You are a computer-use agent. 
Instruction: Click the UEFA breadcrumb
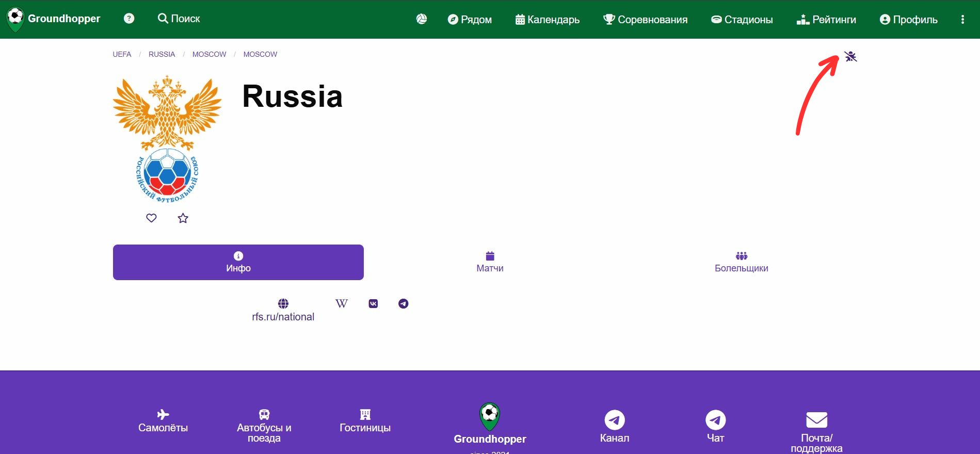coord(122,54)
